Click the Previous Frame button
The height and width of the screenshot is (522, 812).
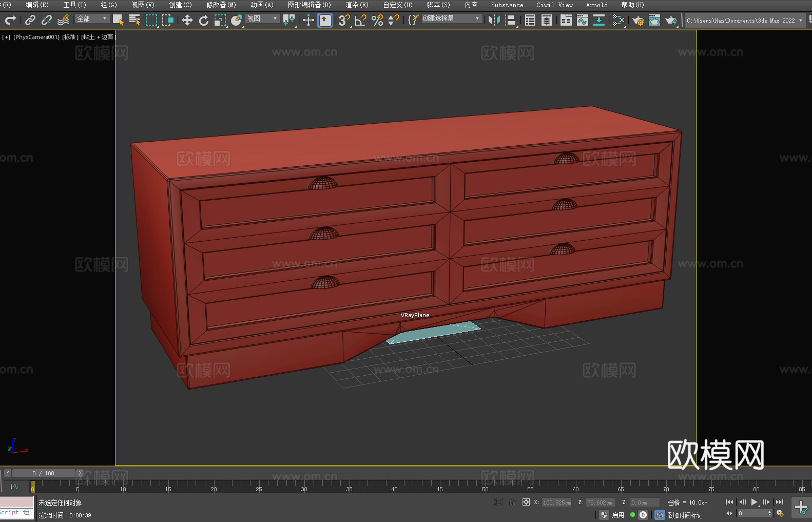(x=742, y=502)
